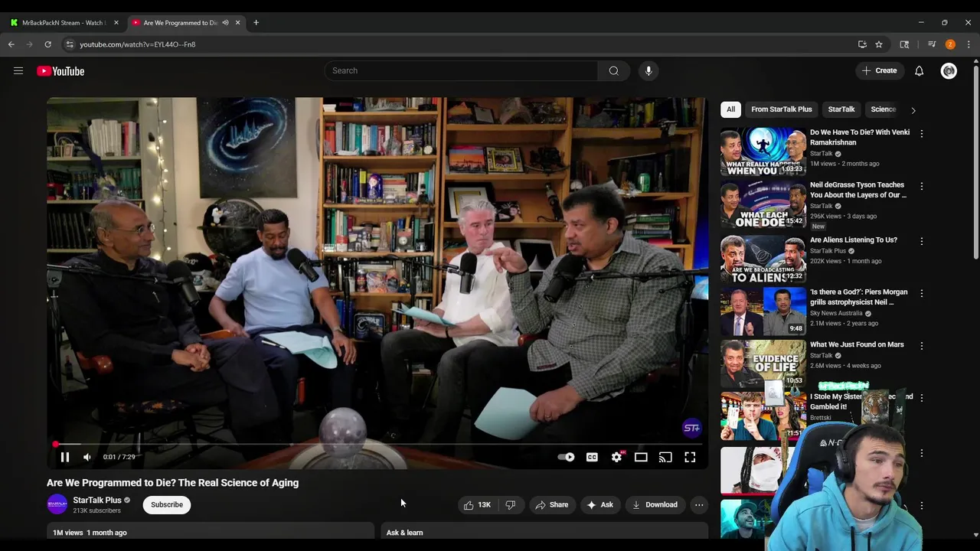Open media controls icon in browser toolbar
980x551 pixels.
[932, 44]
